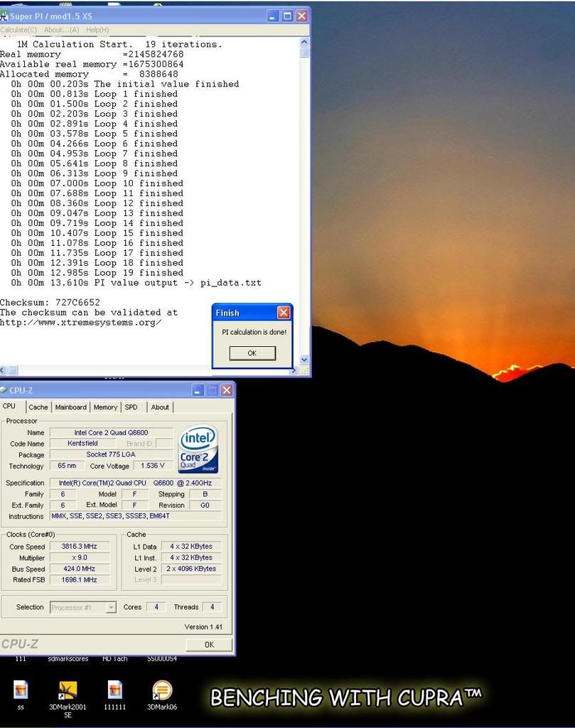
Task: Launch the 3DMark06 desktop shortcut
Action: point(162,691)
